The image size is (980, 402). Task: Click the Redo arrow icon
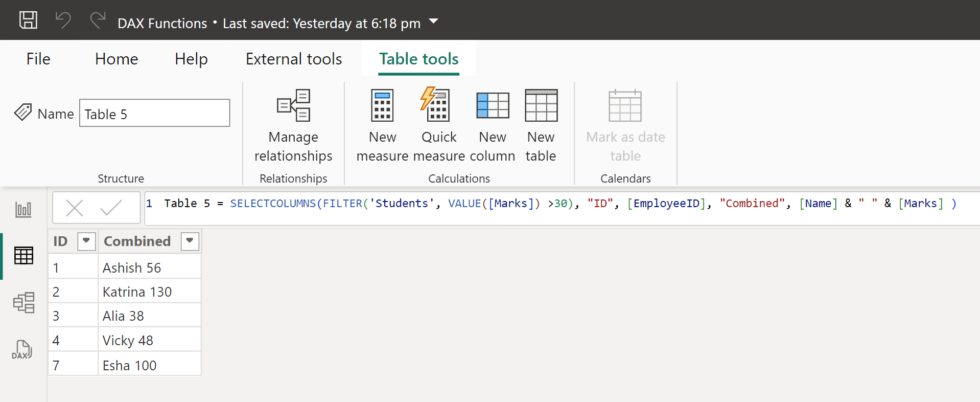pos(97,20)
